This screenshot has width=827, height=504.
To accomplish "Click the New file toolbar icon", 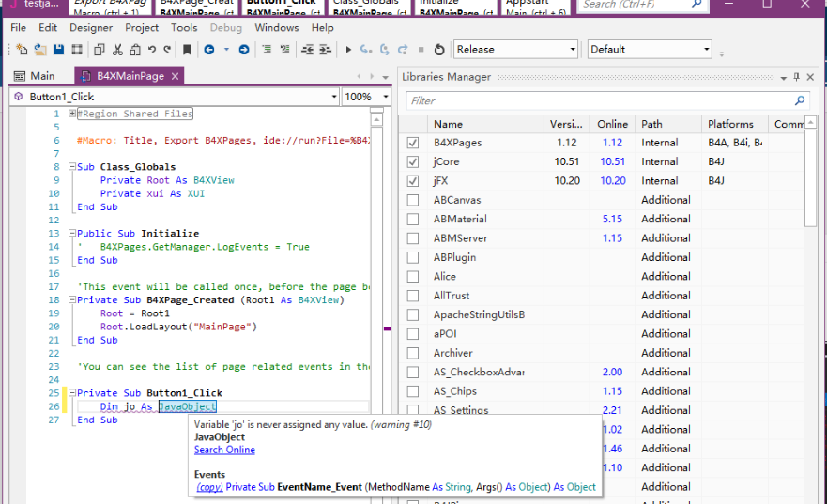I will coord(22,50).
